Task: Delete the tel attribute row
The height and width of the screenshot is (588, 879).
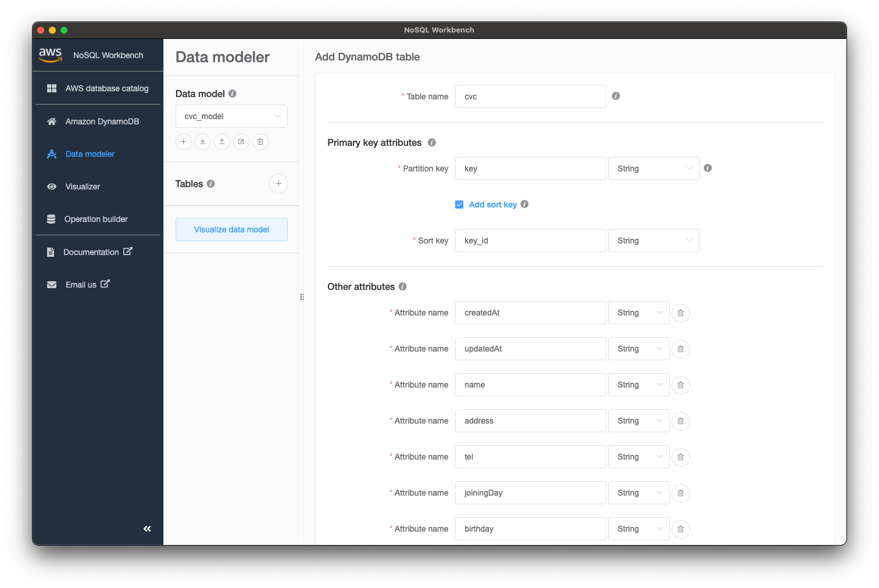Action: [681, 457]
